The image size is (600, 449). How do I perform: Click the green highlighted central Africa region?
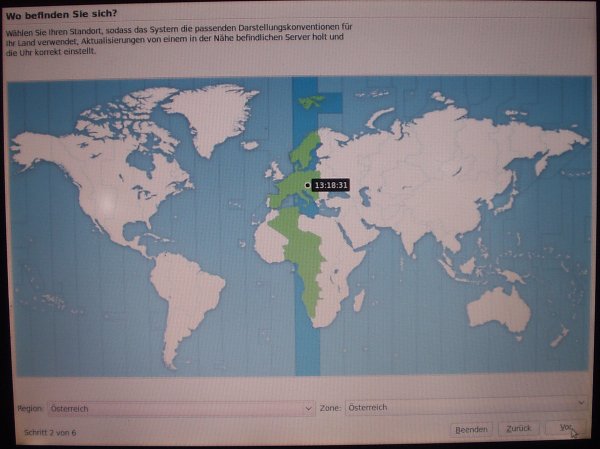pos(312,260)
